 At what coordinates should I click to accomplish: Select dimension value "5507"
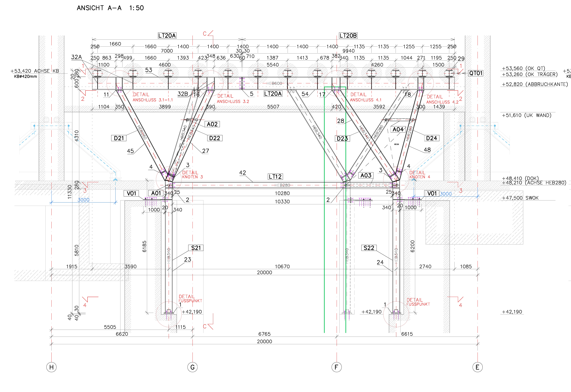[x=273, y=107]
